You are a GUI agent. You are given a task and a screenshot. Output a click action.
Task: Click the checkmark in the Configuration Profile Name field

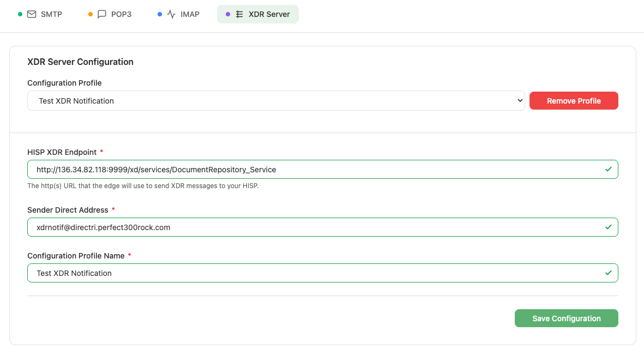point(608,273)
